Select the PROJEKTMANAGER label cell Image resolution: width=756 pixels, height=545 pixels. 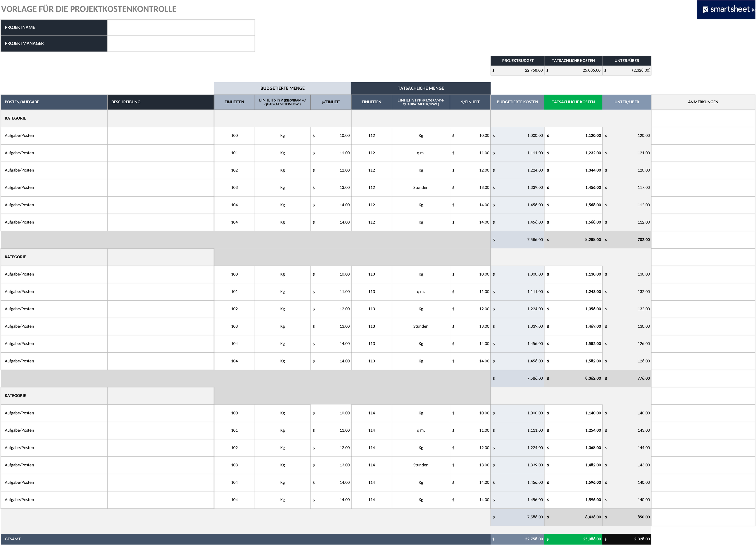pyautogui.click(x=54, y=44)
